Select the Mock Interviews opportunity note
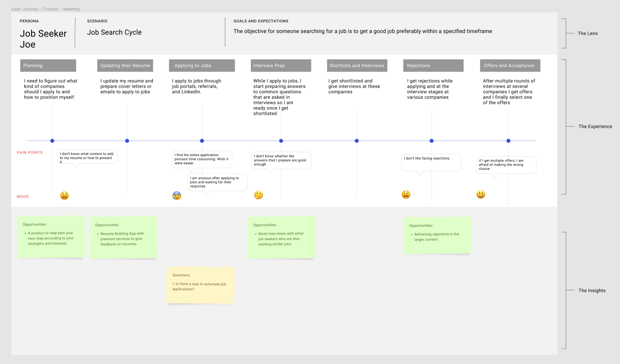This screenshot has width=620, height=364. coord(281,237)
